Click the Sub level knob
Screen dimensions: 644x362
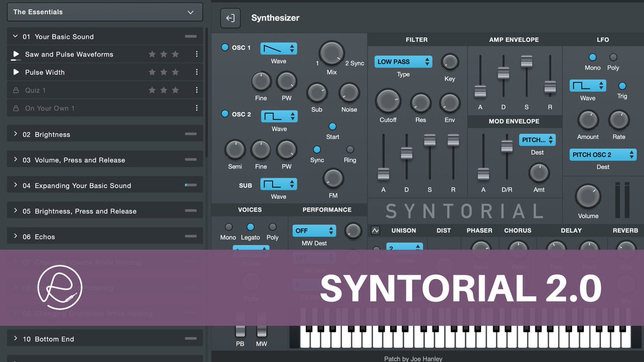[x=317, y=93]
